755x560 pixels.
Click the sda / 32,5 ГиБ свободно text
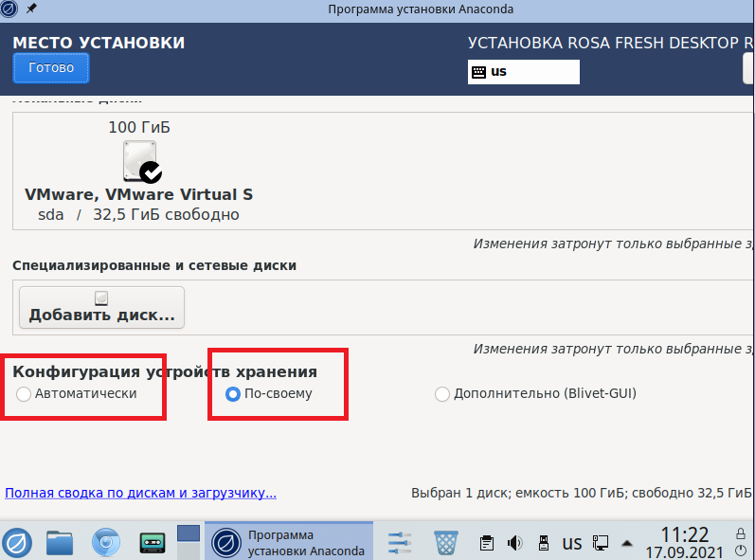(138, 214)
